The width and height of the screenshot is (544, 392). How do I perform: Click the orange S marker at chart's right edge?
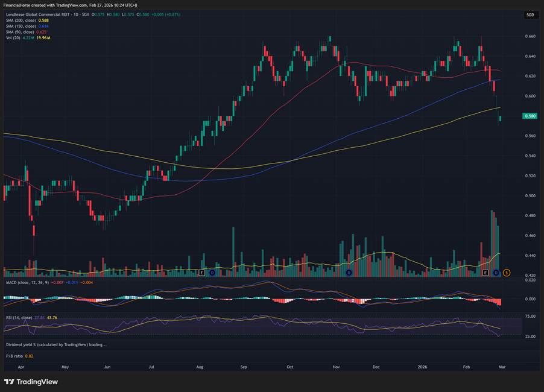coord(507,273)
